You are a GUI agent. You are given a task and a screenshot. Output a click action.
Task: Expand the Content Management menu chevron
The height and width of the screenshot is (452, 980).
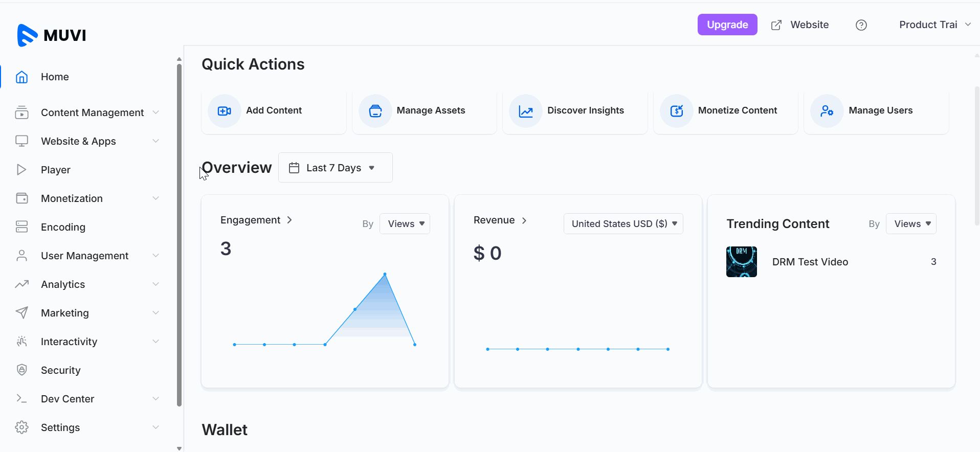pos(155,112)
